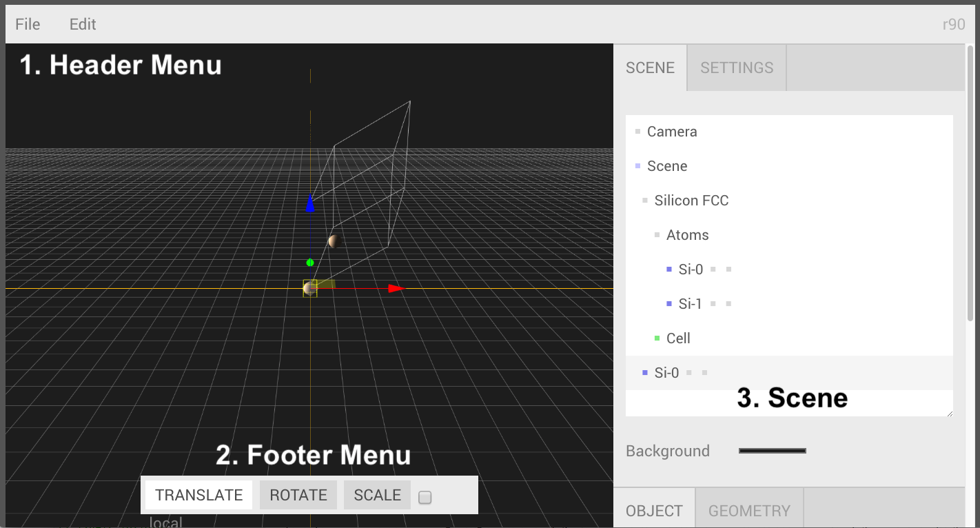Activate the SCALE transform mode
The width and height of the screenshot is (980, 528).
point(377,495)
